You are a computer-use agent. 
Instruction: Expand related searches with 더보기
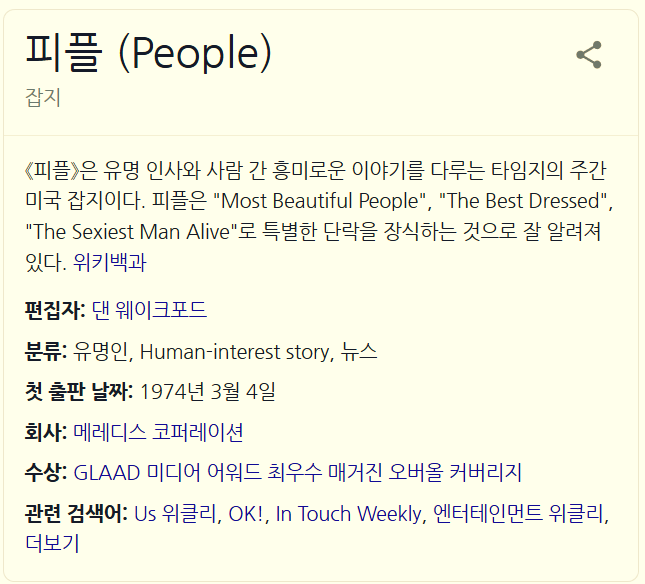coord(52,543)
